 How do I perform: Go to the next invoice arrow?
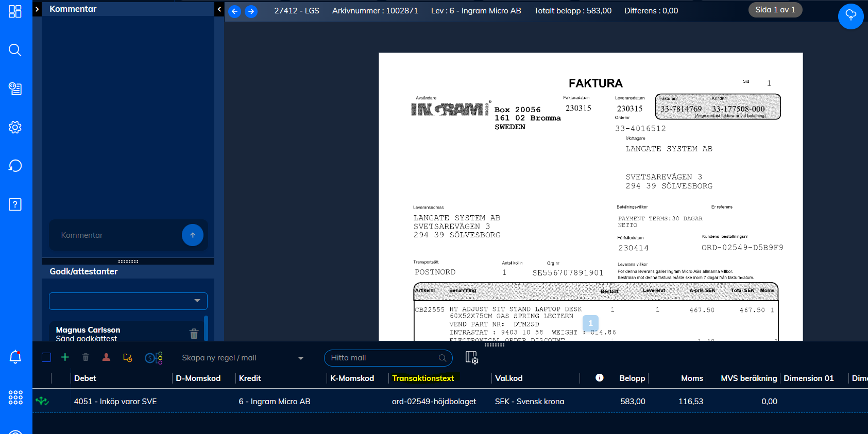click(x=251, y=11)
